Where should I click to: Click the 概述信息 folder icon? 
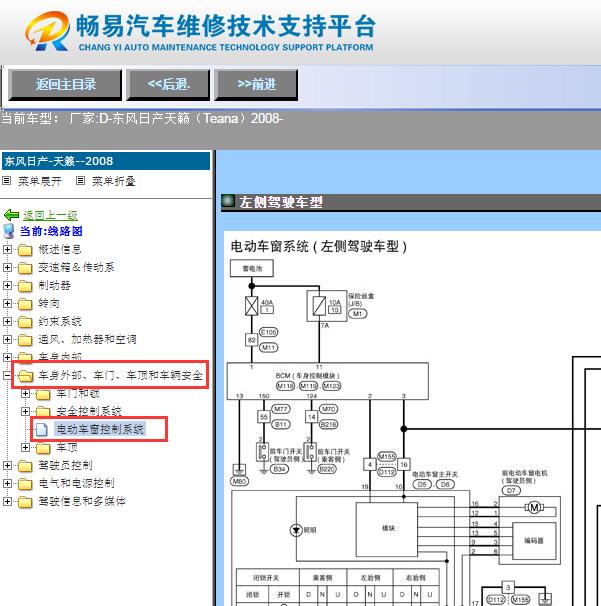pos(25,250)
